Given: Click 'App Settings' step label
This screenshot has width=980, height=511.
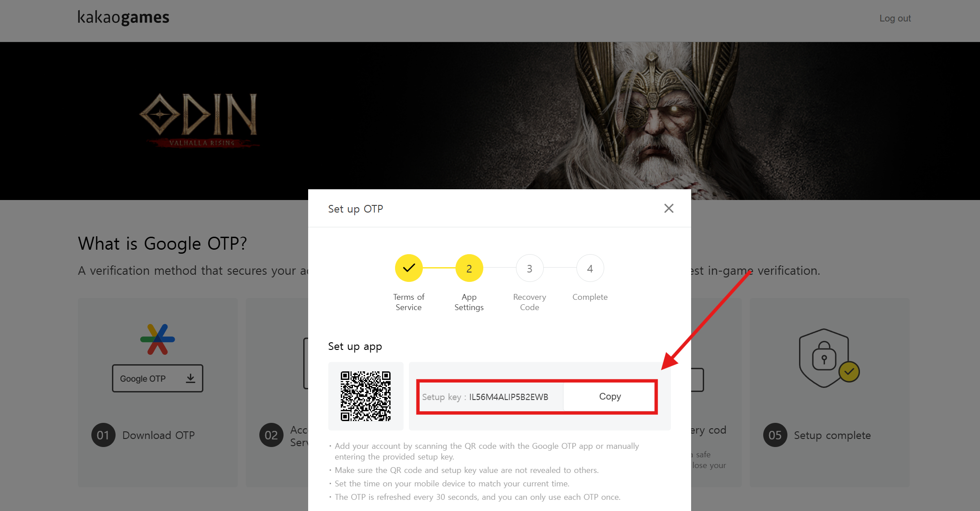Looking at the screenshot, I should pos(469,302).
